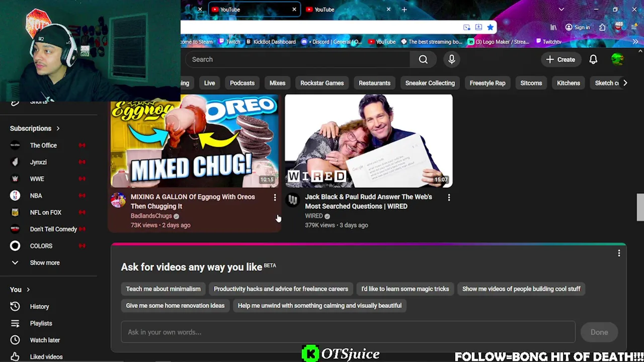Click the install app icon in address bar
The width and height of the screenshot is (644, 362).
click(478, 27)
